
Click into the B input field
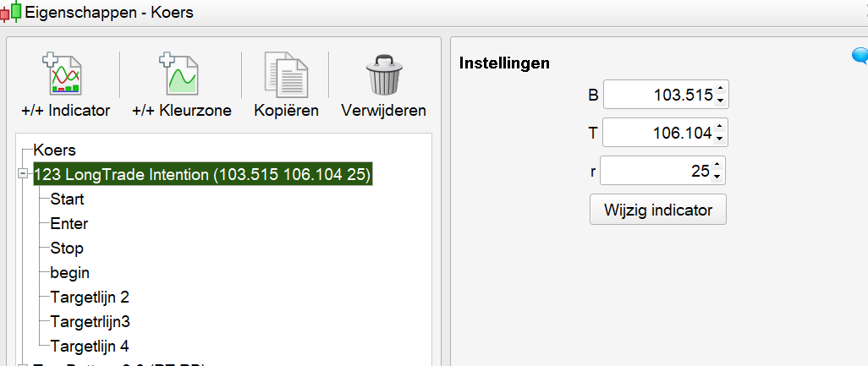[x=658, y=96]
